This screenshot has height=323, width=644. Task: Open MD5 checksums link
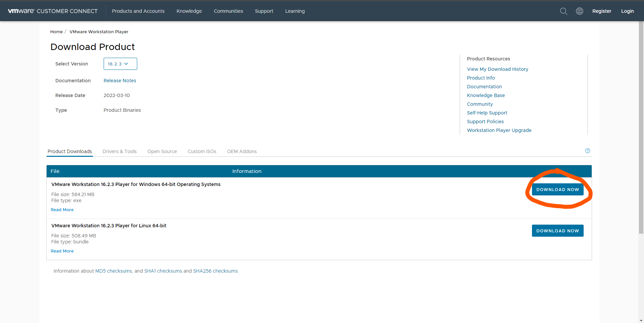[114, 271]
